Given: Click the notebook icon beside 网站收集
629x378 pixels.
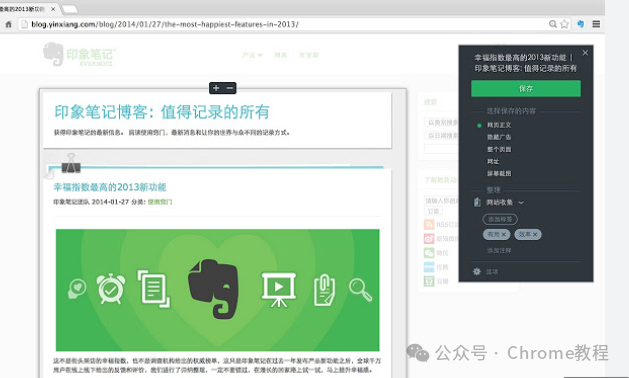Looking at the screenshot, I should coord(477,202).
